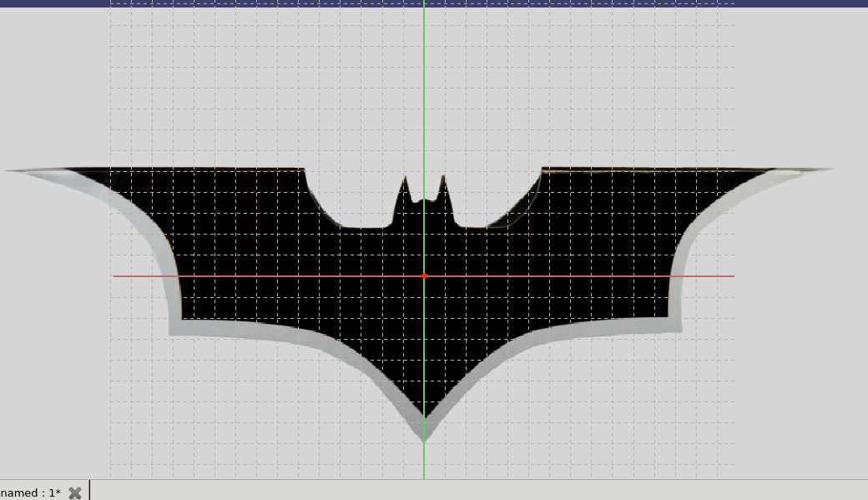Select the green vertical axis above the bat

[x=424, y=83]
